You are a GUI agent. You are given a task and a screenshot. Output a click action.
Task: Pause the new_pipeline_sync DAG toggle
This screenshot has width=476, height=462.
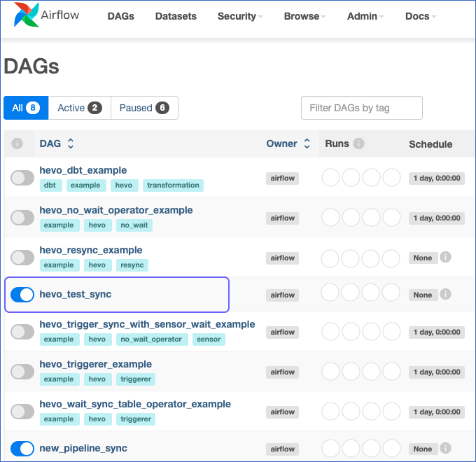[22, 448]
